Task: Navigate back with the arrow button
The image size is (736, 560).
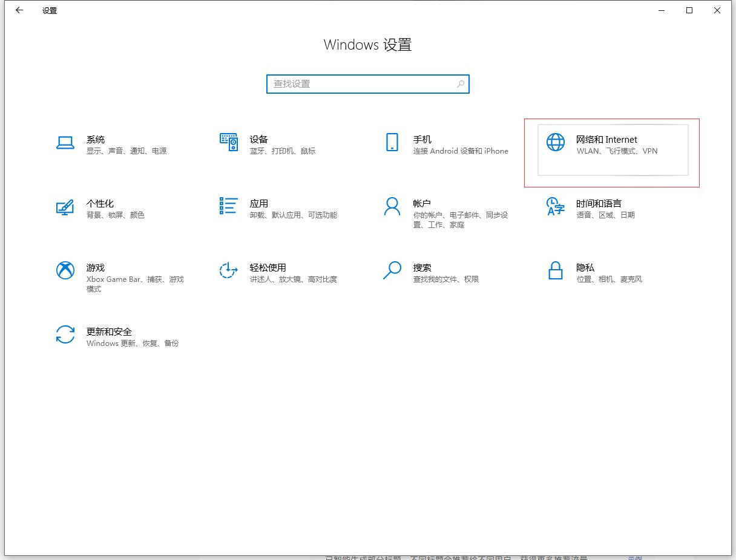Action: 19,10
